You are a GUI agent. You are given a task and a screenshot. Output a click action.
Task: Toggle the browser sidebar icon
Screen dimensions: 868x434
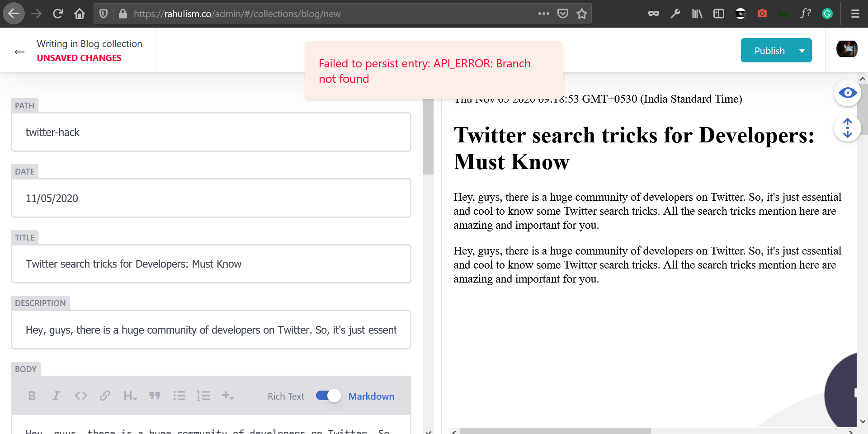(719, 14)
